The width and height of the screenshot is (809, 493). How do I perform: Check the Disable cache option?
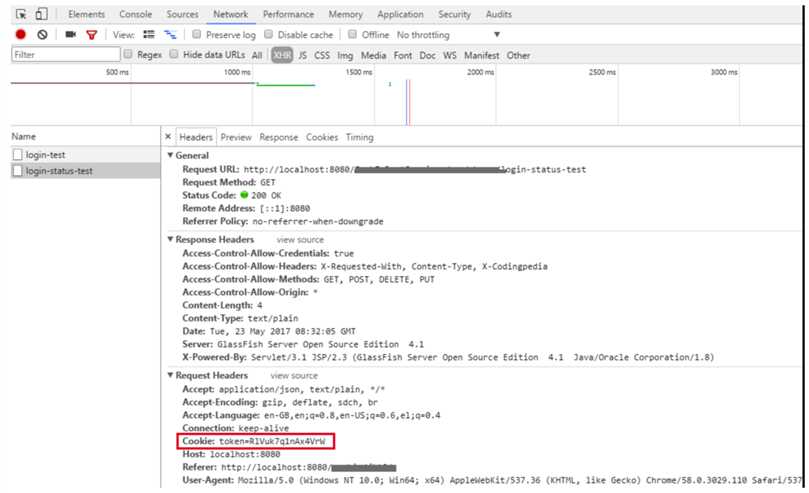pos(270,35)
